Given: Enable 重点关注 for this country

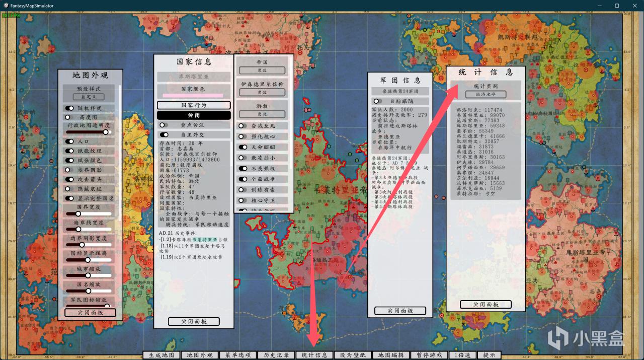Looking at the screenshot, I should point(164,125).
